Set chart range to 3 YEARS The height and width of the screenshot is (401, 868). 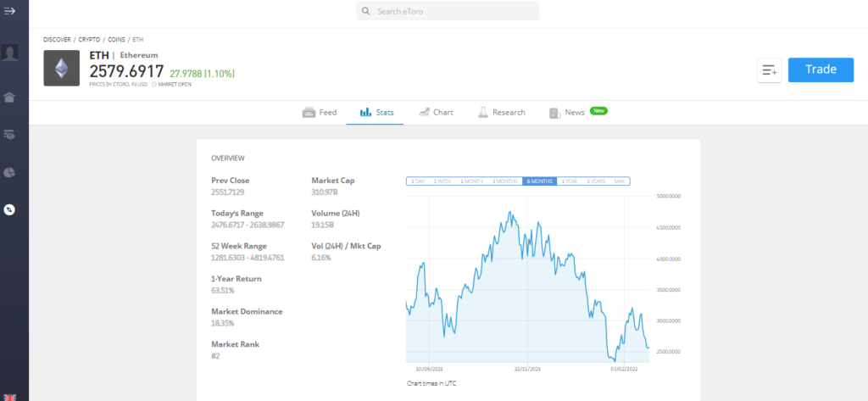coord(596,181)
